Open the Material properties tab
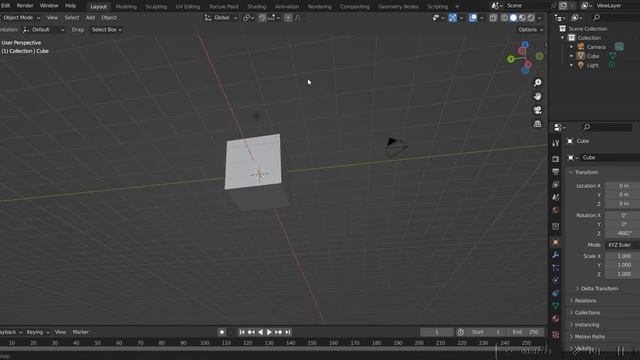 pos(556,318)
